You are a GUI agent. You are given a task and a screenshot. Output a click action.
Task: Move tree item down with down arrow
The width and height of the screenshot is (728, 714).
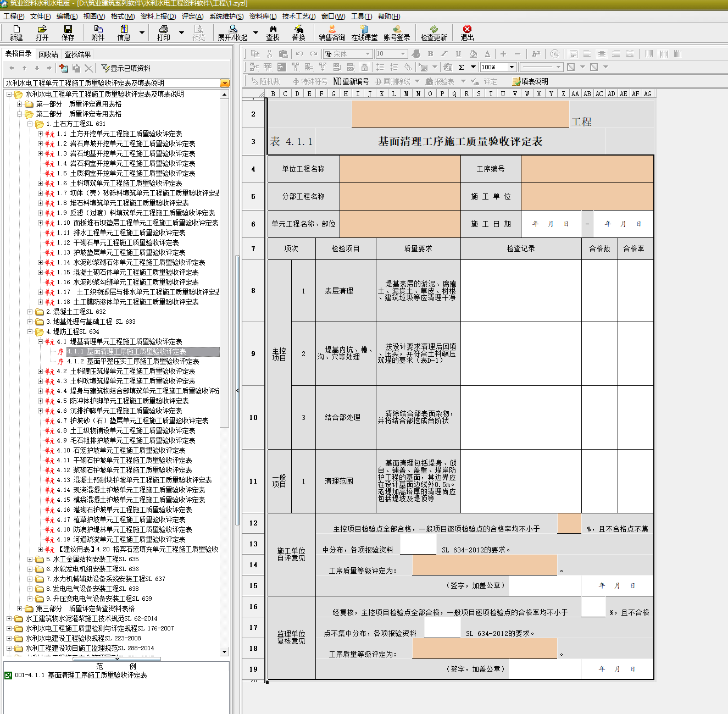coord(37,68)
